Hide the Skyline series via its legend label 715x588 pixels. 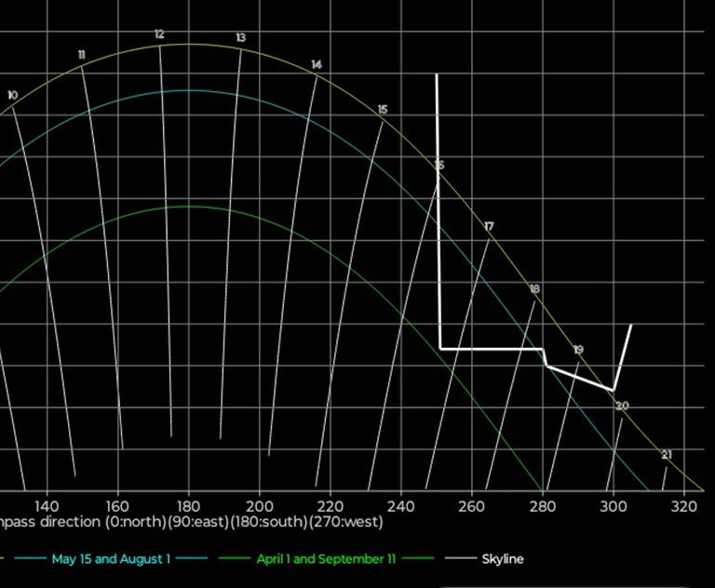502,559
